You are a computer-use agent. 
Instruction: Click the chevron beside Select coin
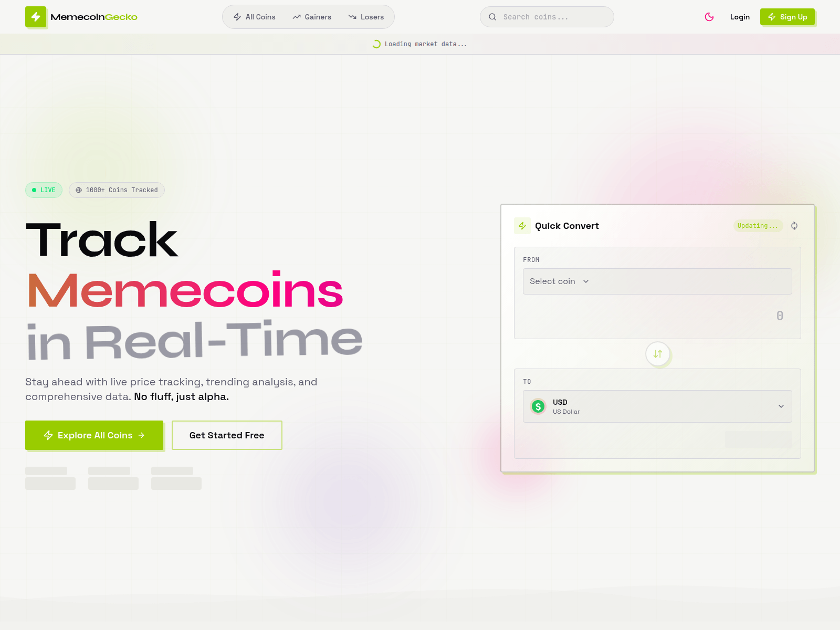pyautogui.click(x=586, y=281)
